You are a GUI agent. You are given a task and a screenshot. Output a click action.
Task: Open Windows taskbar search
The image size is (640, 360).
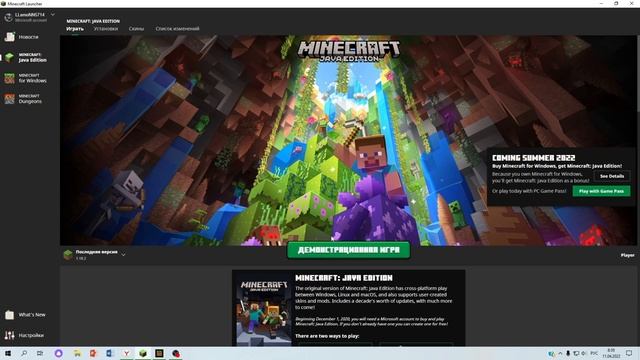coord(24,353)
